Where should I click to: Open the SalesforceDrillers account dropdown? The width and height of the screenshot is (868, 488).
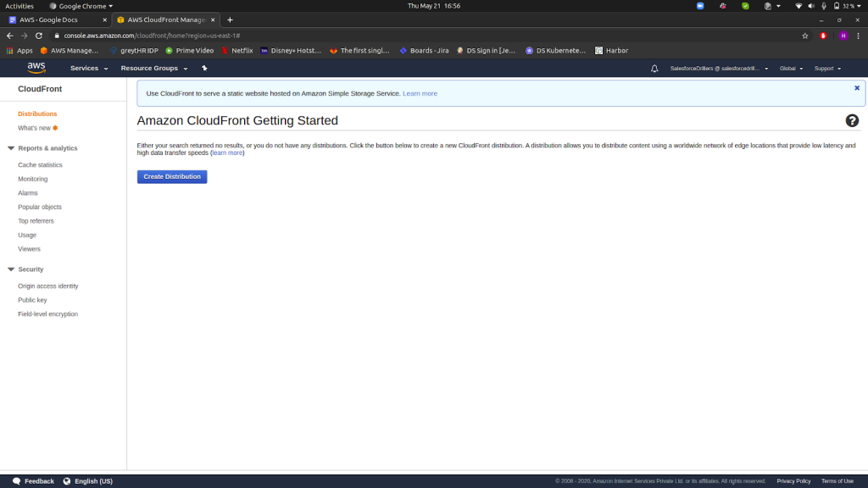pos(719,69)
